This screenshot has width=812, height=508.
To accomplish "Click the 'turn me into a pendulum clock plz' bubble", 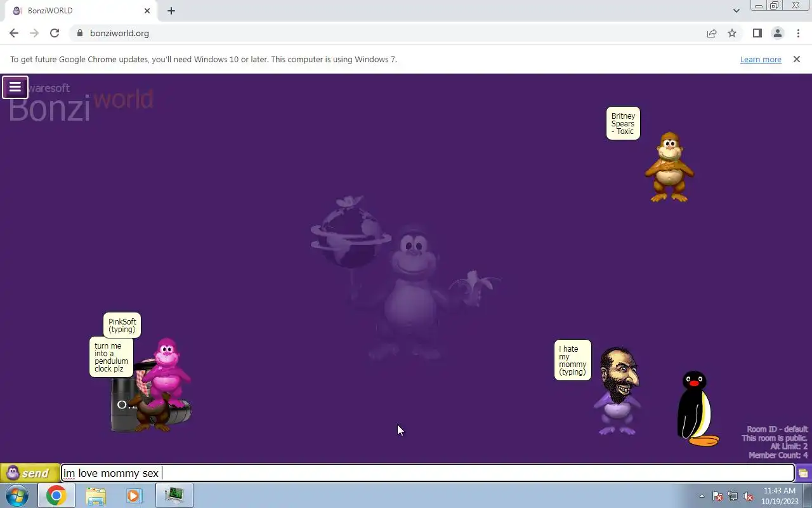I will click(x=112, y=357).
